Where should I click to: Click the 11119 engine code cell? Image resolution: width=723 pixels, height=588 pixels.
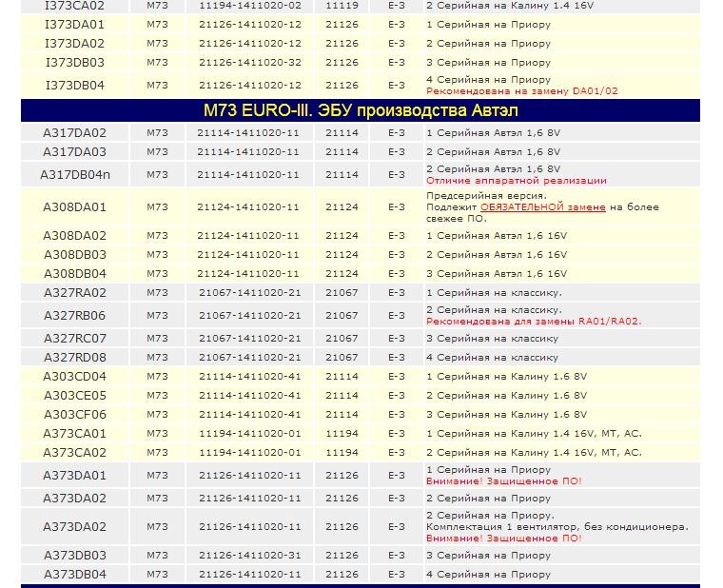coord(342,6)
